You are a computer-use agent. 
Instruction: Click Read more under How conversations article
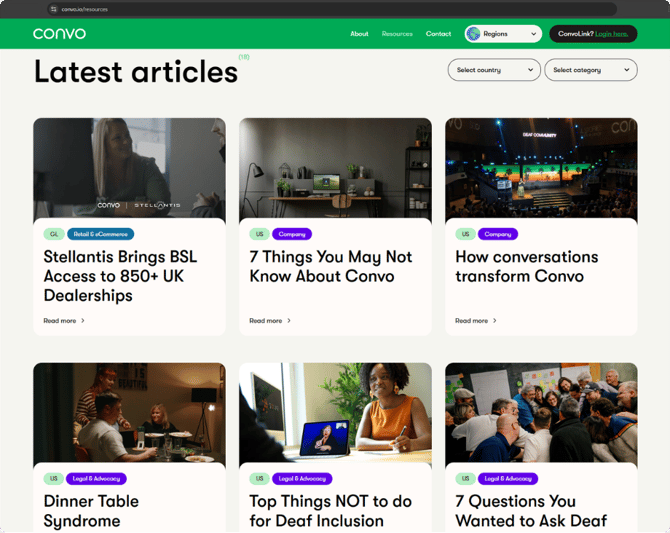[x=471, y=321]
